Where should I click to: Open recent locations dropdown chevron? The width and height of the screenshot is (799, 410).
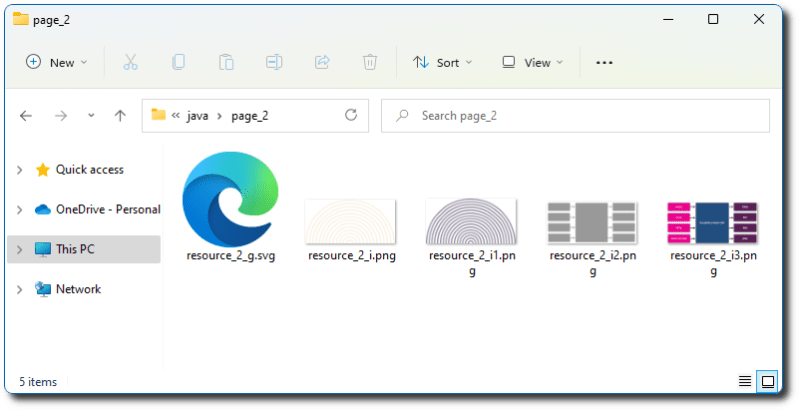coord(91,116)
